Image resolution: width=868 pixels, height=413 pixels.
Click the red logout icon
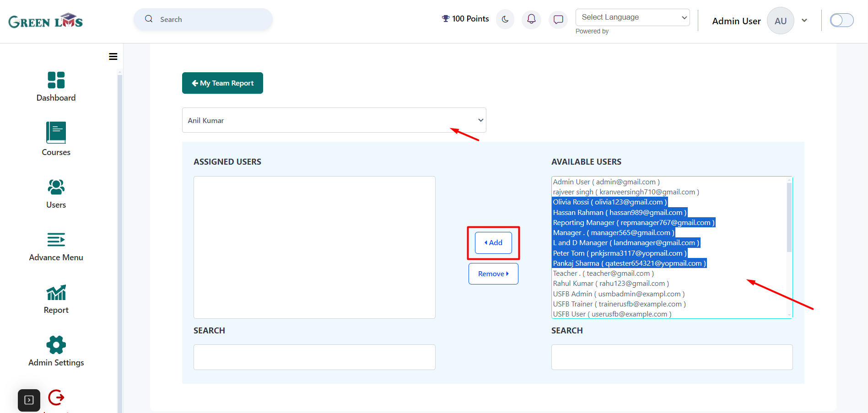(56, 397)
